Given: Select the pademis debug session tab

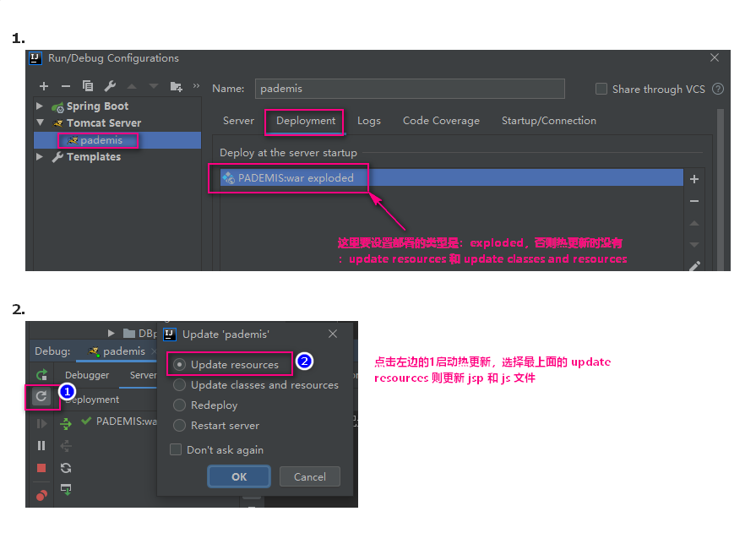Looking at the screenshot, I should tap(118, 351).
